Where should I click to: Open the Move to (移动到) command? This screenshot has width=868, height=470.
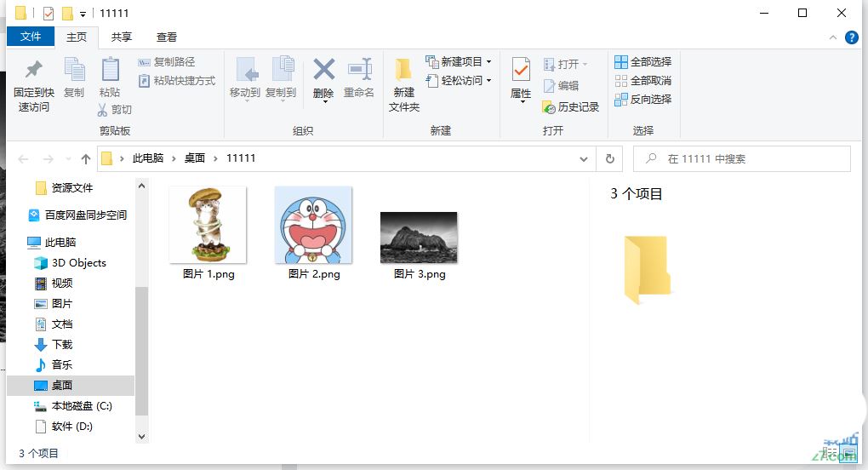click(x=245, y=79)
